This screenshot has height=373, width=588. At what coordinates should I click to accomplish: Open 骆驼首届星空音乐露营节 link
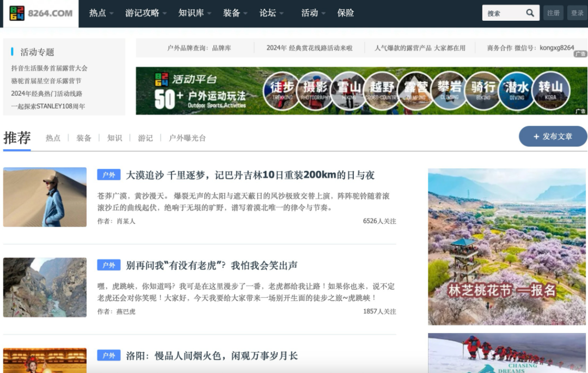tap(46, 81)
